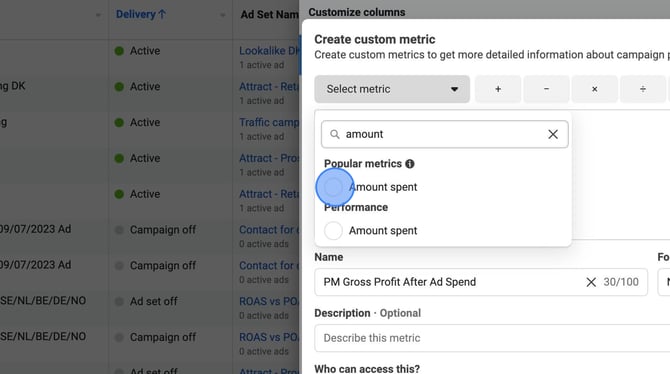Focus the metric search box containing amount
The image size is (670, 374).
point(444,134)
